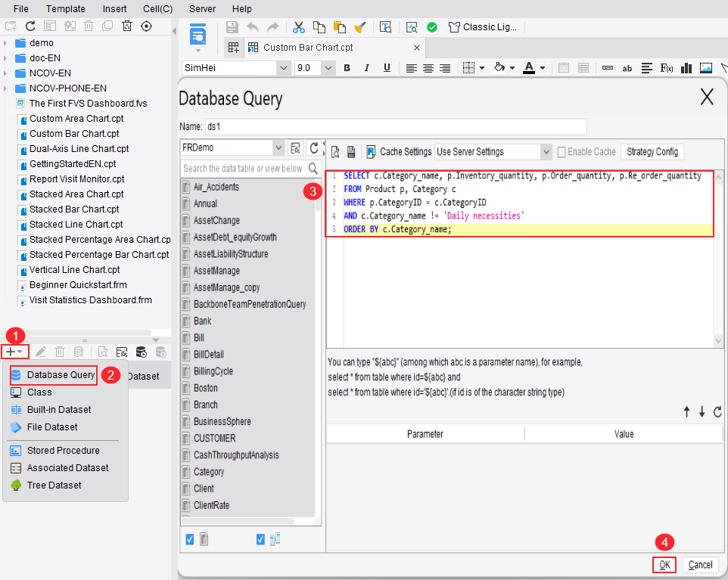The height and width of the screenshot is (580, 728).
Task: Open the Template menu
Action: point(66,9)
